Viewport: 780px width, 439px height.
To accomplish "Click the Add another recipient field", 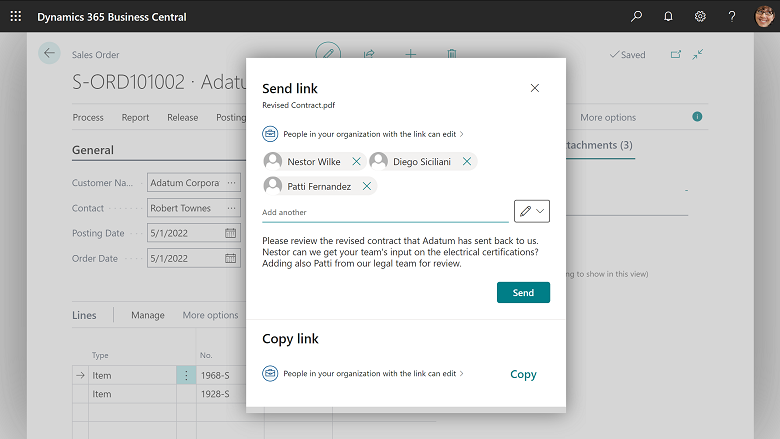I will [385, 212].
